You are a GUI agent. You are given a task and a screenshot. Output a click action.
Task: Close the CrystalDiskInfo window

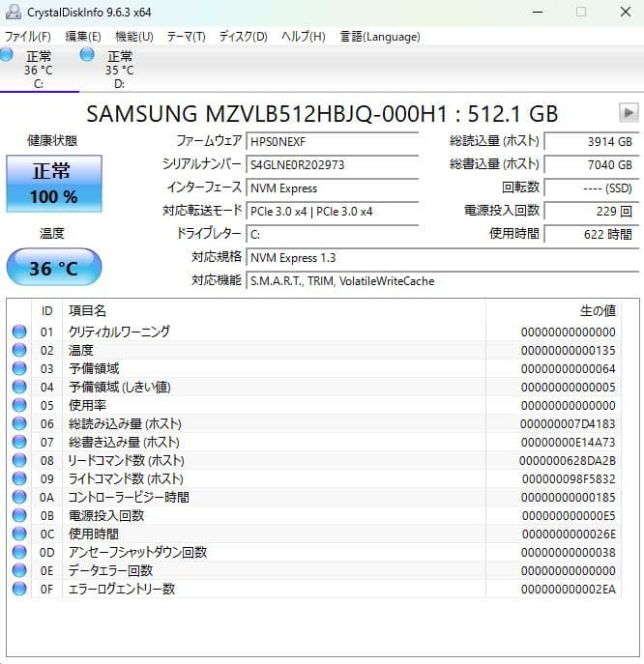click(x=626, y=12)
